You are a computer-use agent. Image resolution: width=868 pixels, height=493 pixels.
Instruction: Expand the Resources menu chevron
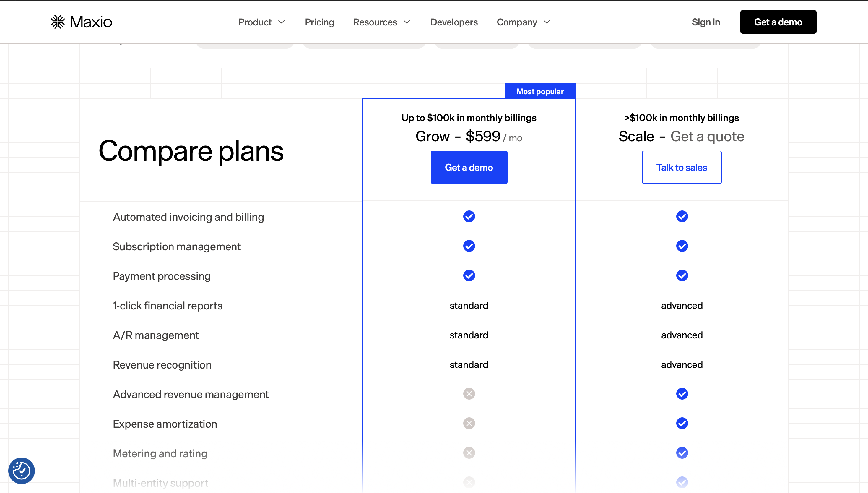pyautogui.click(x=407, y=22)
